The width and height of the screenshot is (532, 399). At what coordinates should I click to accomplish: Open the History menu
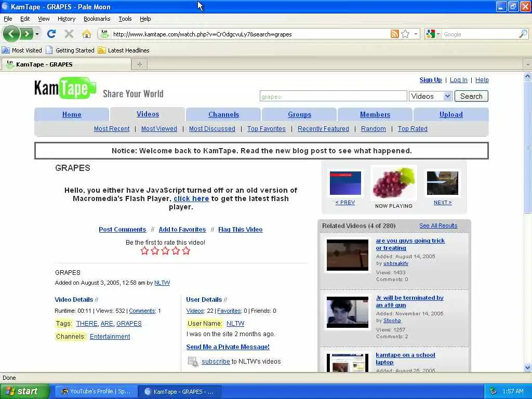coord(66,19)
